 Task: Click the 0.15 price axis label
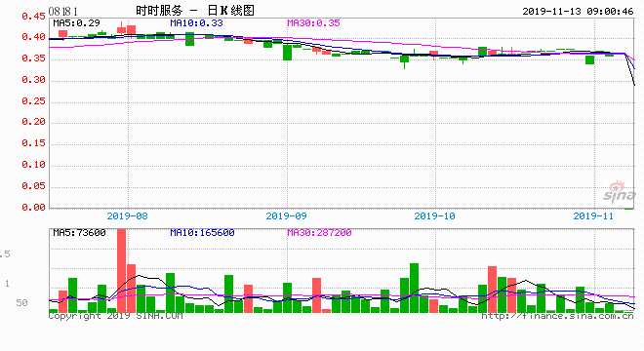[x=33, y=143]
